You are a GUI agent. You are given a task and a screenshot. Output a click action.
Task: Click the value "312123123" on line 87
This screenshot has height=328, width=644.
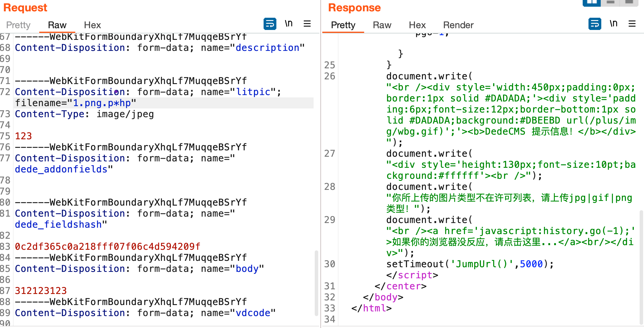(x=41, y=291)
